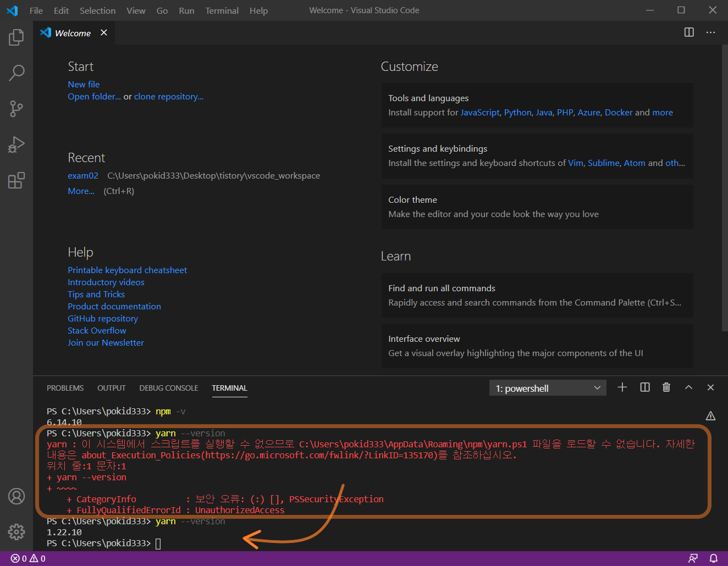Install Python support link
Screen dimensions: 728x566
tap(518, 112)
